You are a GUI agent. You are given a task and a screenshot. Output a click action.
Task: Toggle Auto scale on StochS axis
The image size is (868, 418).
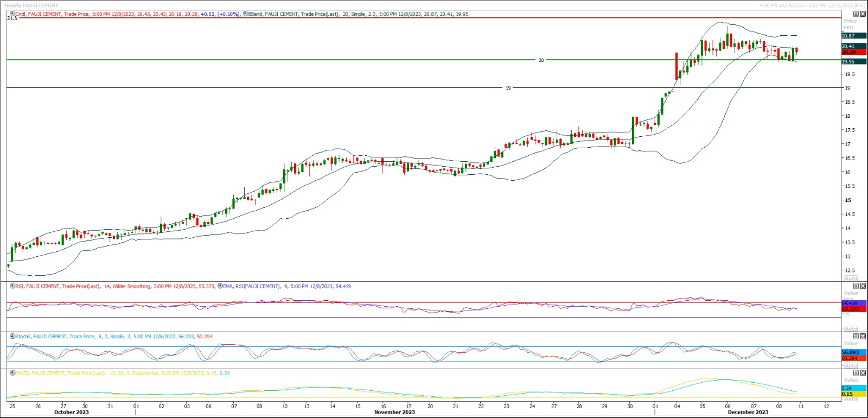[x=851, y=366]
